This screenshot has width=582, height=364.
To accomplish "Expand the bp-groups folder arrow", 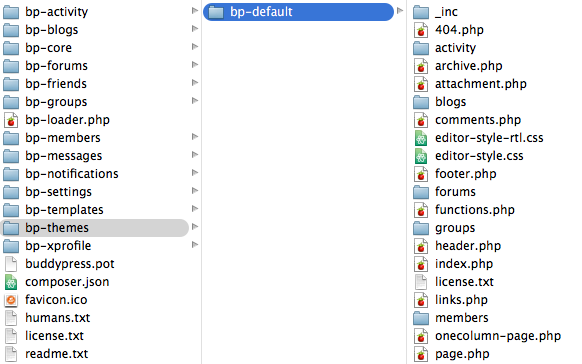I will pos(194,101).
